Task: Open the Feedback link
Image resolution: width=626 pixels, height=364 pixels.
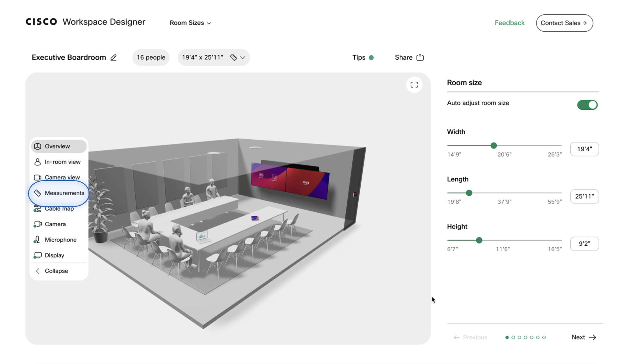Action: click(510, 22)
